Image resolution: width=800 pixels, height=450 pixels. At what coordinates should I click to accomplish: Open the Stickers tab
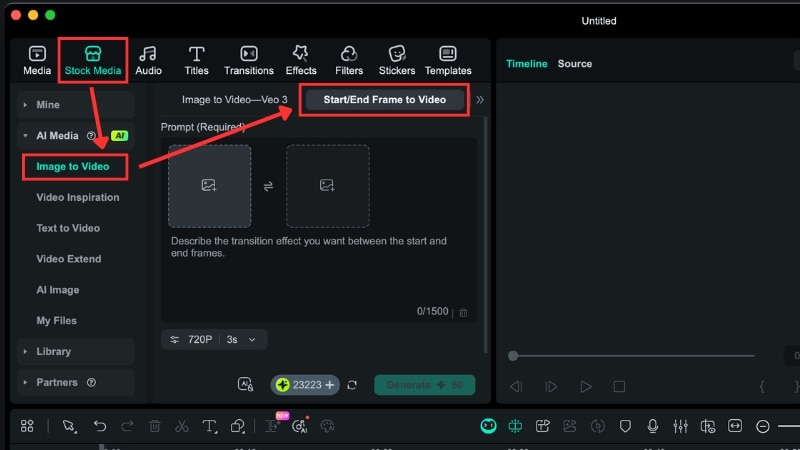pos(396,60)
